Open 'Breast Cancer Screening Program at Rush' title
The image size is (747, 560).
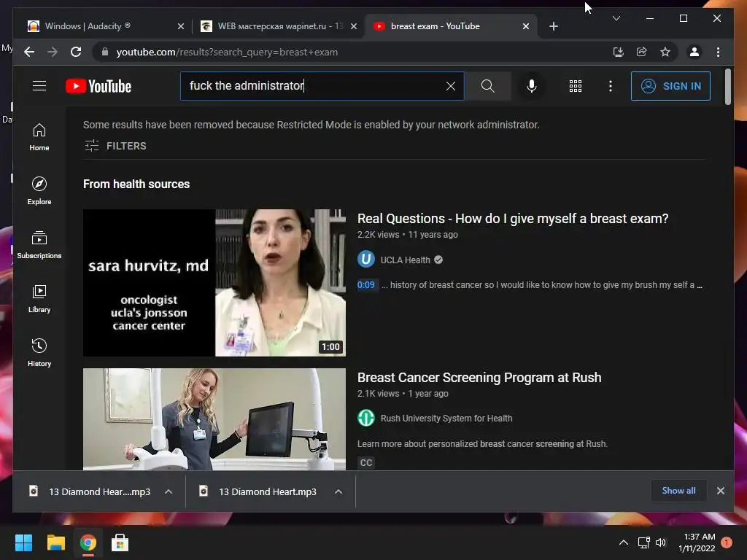tap(479, 378)
